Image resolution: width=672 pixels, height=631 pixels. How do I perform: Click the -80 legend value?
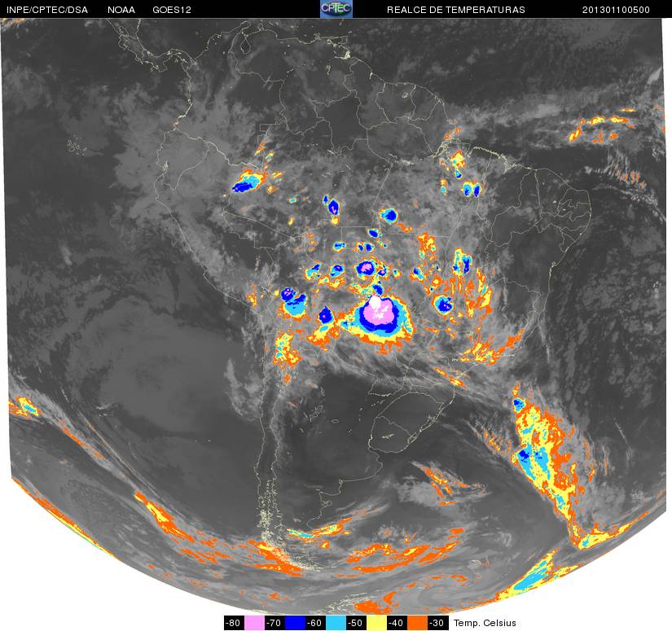tap(234, 622)
